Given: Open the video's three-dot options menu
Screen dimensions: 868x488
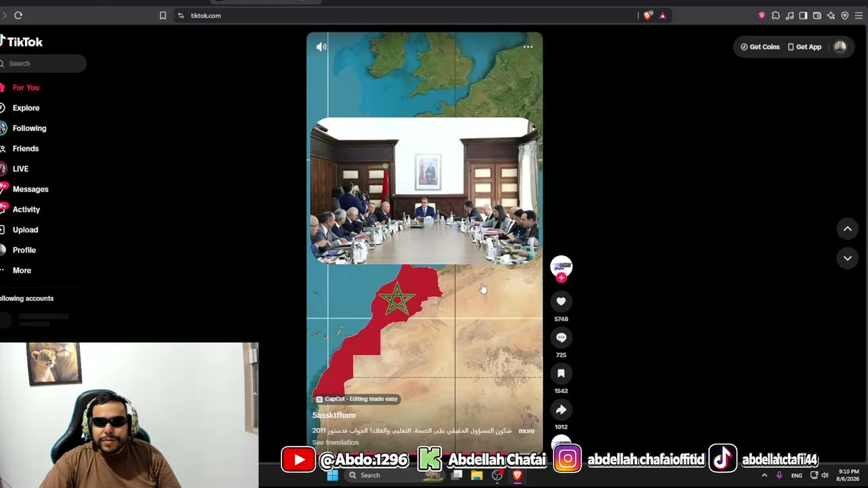Looking at the screenshot, I should pyautogui.click(x=528, y=47).
